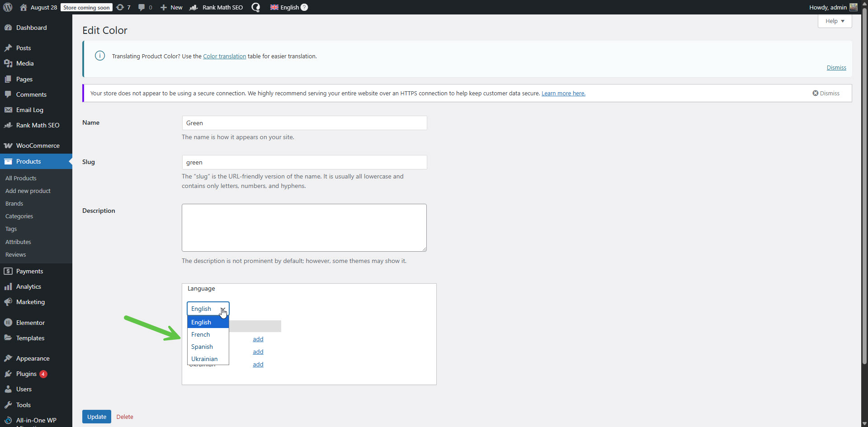Open the admin avatar thumbnail
Image resolution: width=868 pixels, height=427 pixels.
click(x=854, y=7)
